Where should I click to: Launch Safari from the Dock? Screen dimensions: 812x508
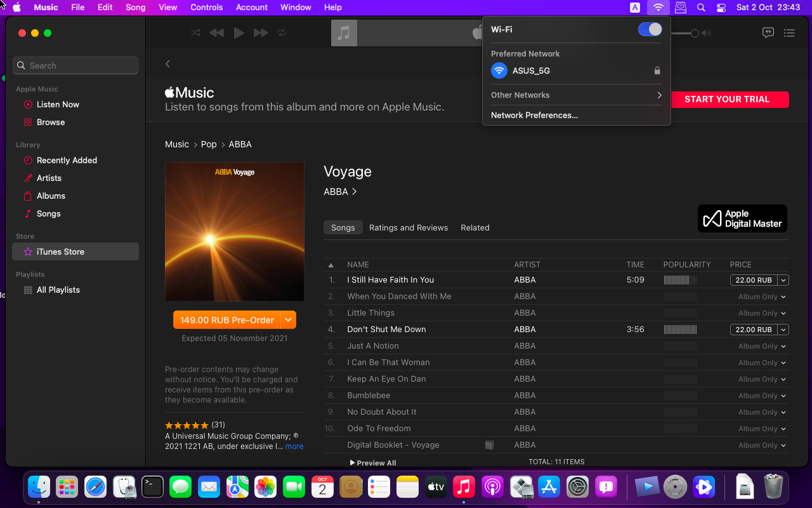pyautogui.click(x=95, y=487)
